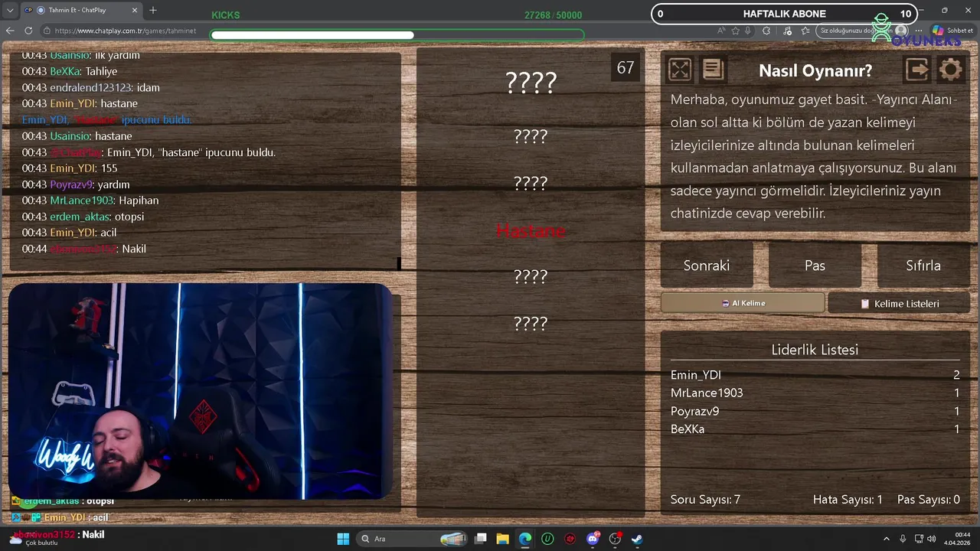This screenshot has height=551, width=980.
Task: Open the notes document icon in panel
Action: coord(713,70)
